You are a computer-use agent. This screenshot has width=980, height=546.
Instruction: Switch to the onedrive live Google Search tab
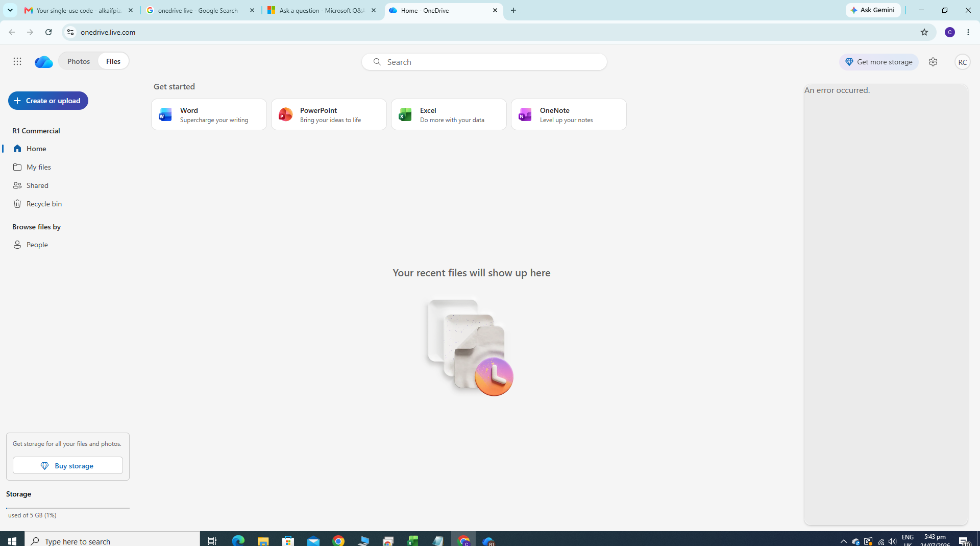201,10
